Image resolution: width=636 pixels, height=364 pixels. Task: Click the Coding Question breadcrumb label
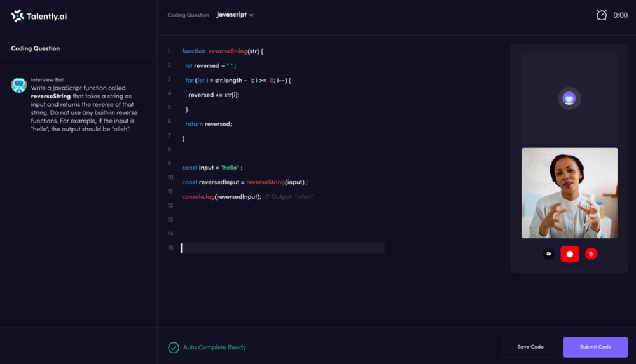pos(188,15)
